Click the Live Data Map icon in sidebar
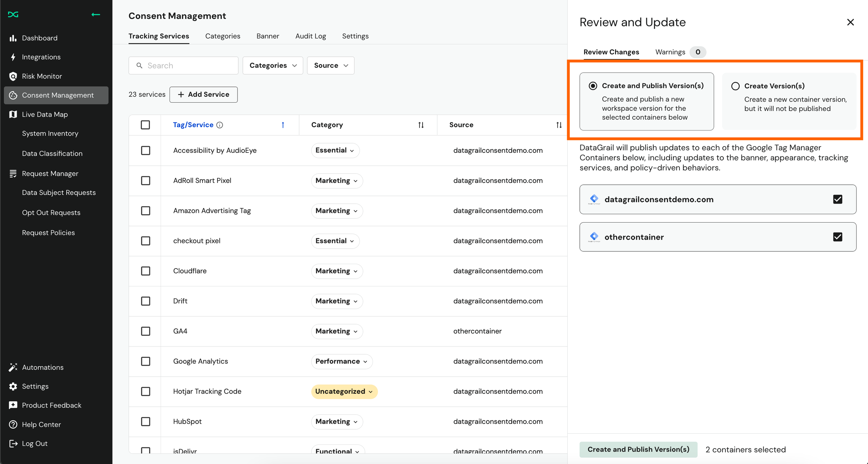This screenshot has height=464, width=868. click(x=13, y=114)
